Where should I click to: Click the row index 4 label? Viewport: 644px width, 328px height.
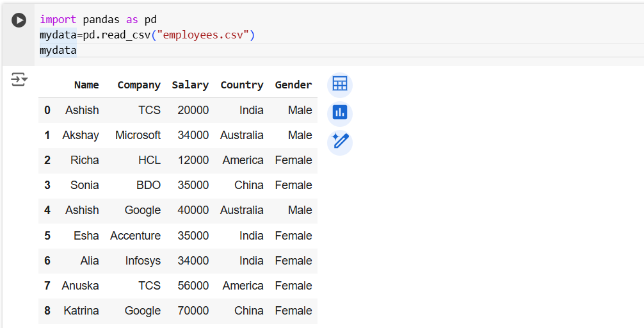click(47, 210)
